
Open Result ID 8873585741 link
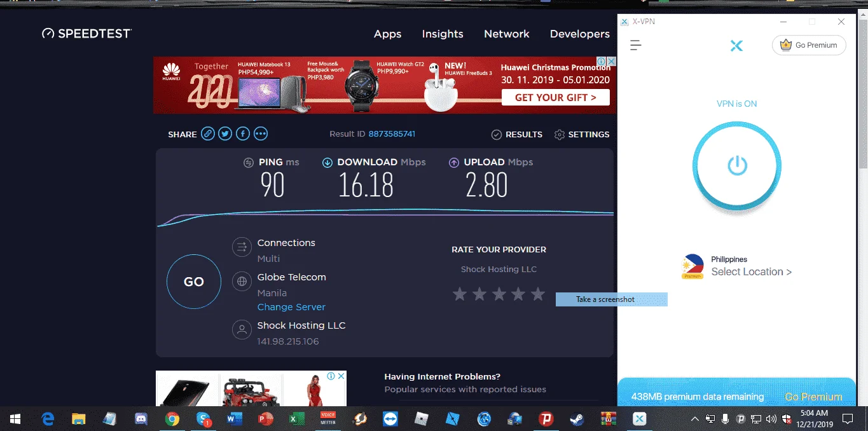[x=392, y=134]
